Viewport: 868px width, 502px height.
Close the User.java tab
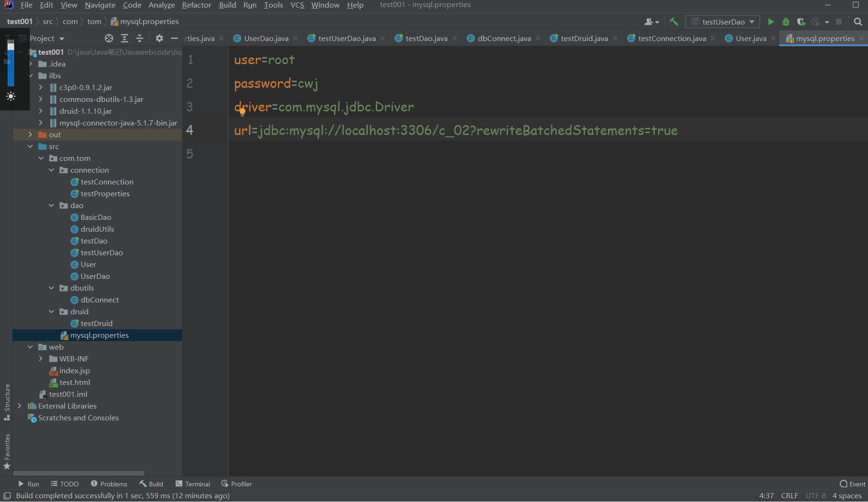point(773,38)
